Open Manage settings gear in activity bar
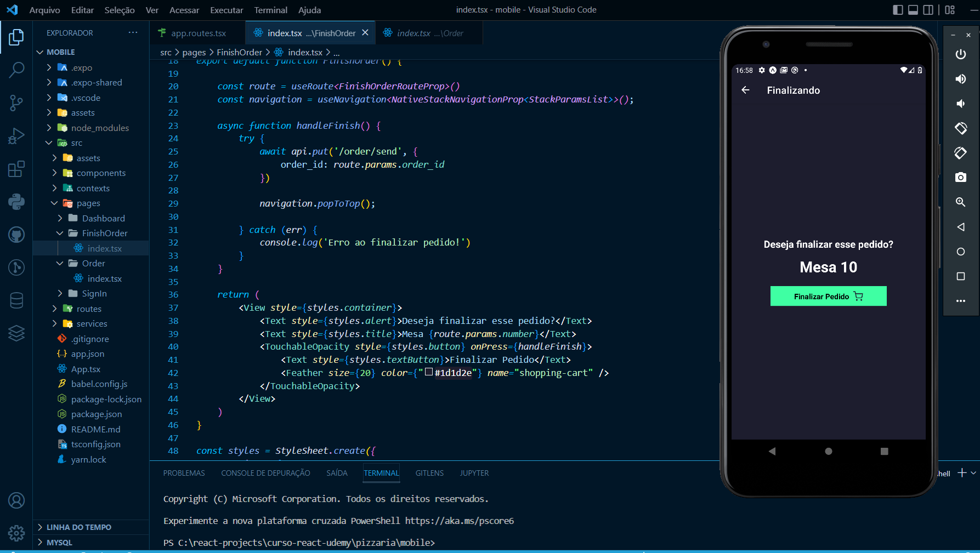 tap(16, 533)
